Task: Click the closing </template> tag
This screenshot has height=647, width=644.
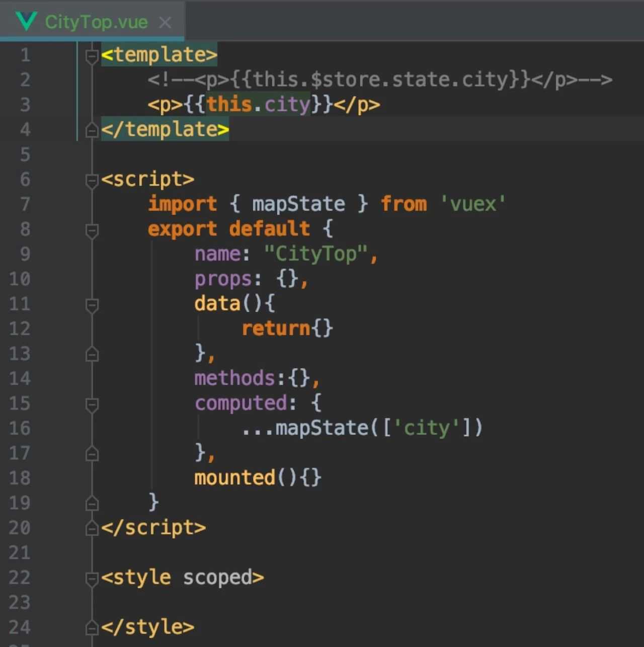Action: (x=165, y=129)
